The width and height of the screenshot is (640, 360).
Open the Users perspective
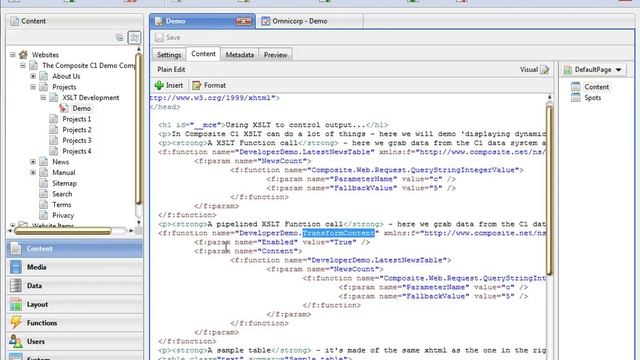point(75,341)
